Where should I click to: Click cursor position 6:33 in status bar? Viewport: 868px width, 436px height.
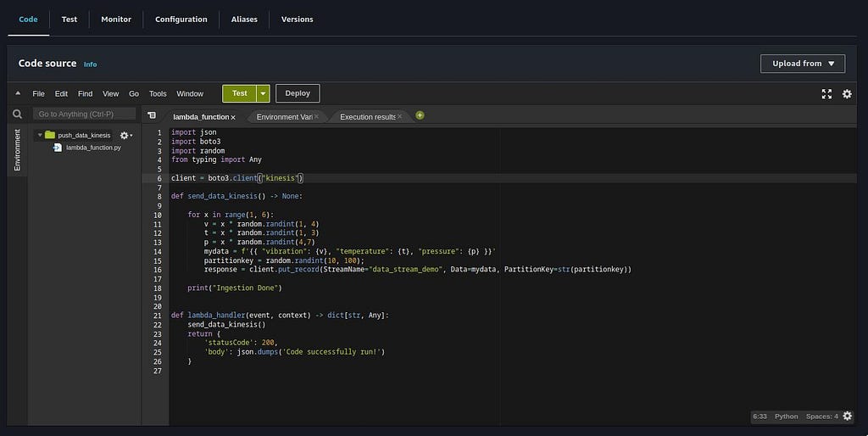(759, 416)
